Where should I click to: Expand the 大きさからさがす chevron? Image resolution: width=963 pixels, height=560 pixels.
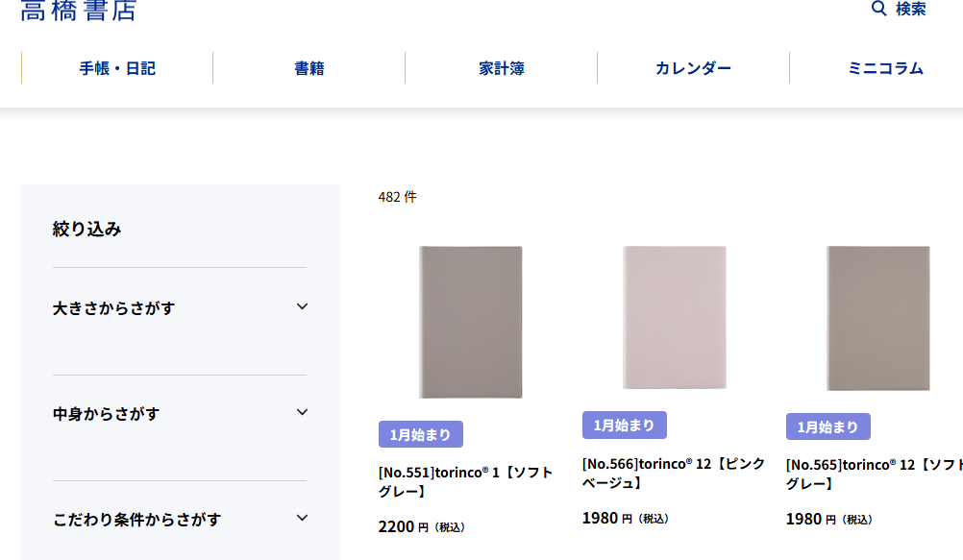tap(302, 307)
